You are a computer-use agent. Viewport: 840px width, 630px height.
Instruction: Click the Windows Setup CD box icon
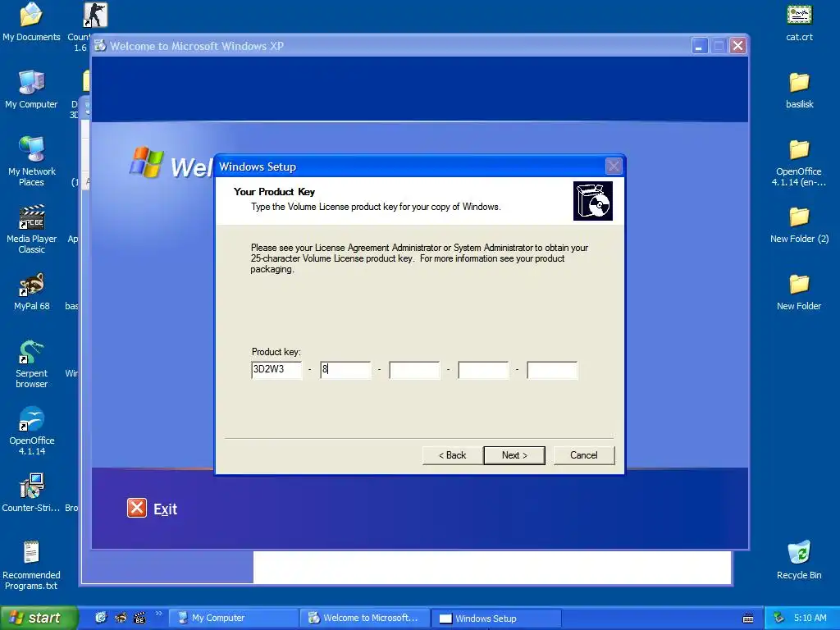pos(592,201)
